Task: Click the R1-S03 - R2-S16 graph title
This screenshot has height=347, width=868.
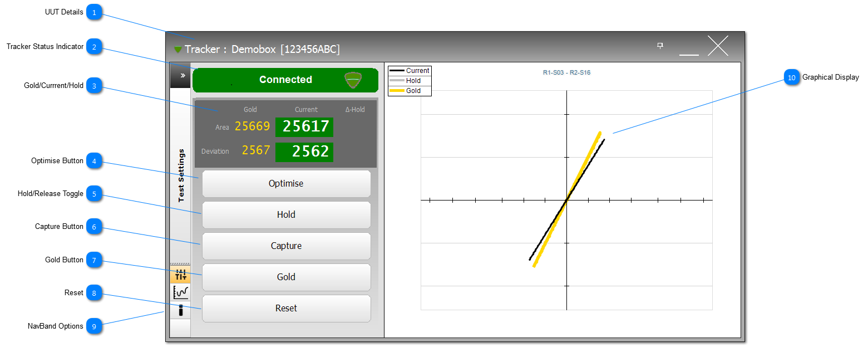Action: [x=566, y=72]
